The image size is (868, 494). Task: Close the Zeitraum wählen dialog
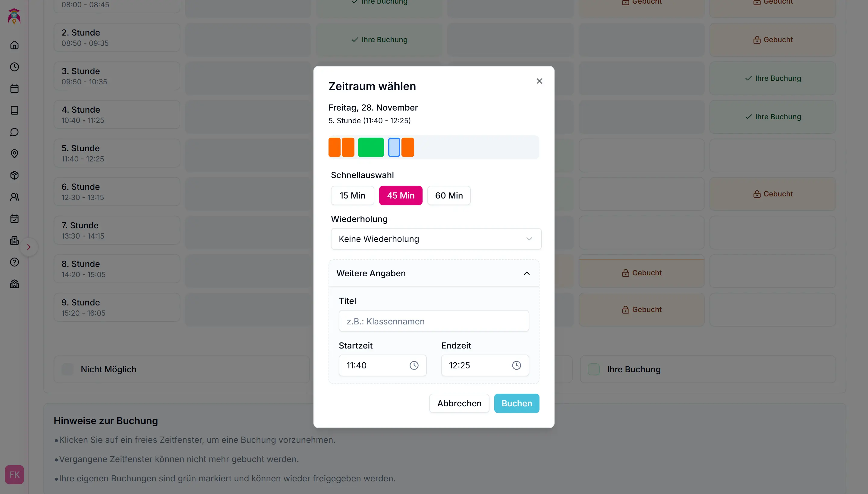pos(539,81)
